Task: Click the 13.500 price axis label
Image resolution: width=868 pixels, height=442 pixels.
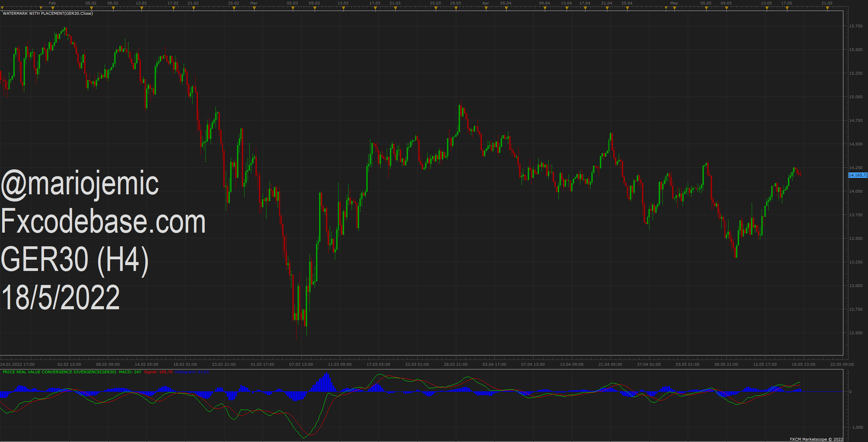Action: tap(856, 238)
